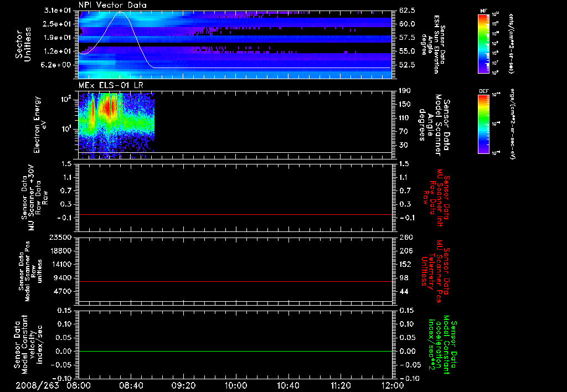The height and width of the screenshot is (392, 567).
Task: Click the NF legend title
Action: pos(483,11)
